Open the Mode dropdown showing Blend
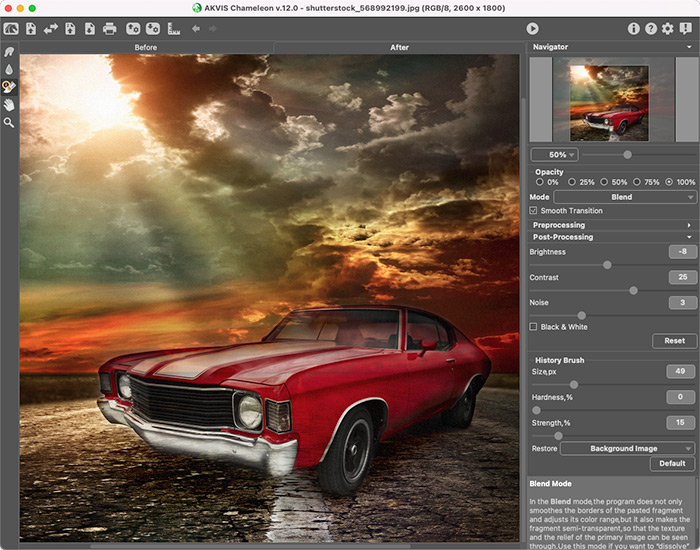Viewport: 700px width, 550px height. [x=624, y=197]
